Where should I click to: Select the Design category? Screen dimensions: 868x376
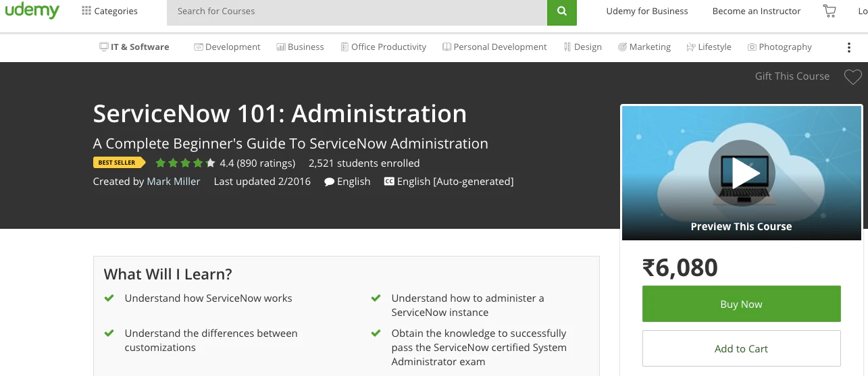tap(582, 47)
